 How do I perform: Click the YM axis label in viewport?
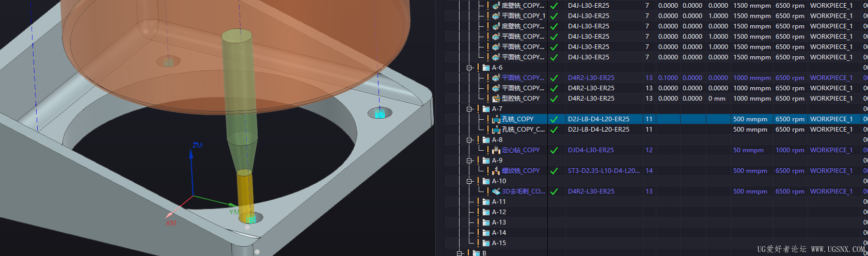[x=234, y=212]
